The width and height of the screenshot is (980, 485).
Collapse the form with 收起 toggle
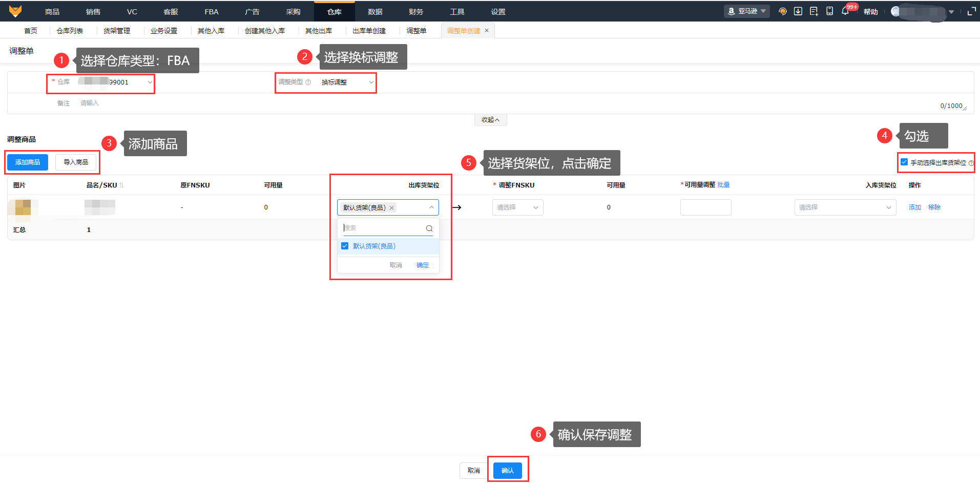click(x=490, y=119)
